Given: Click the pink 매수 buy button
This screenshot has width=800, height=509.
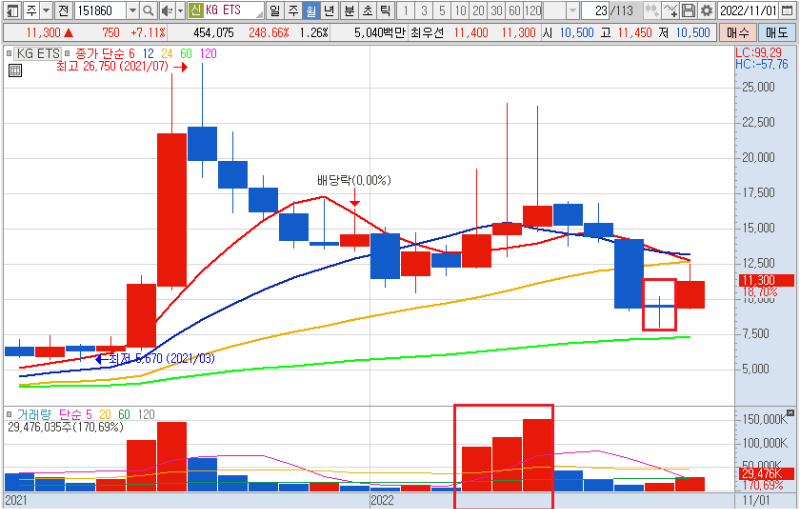Looking at the screenshot, I should click(738, 33).
